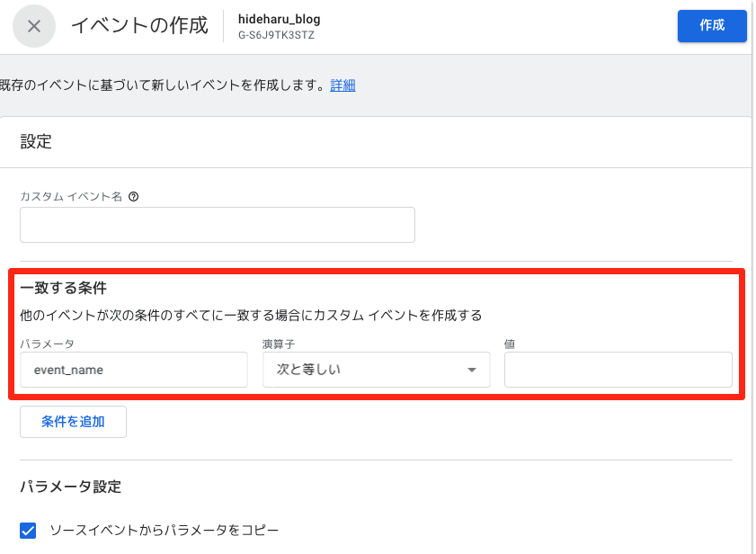Click the hideharu_blog property name

coord(279,19)
